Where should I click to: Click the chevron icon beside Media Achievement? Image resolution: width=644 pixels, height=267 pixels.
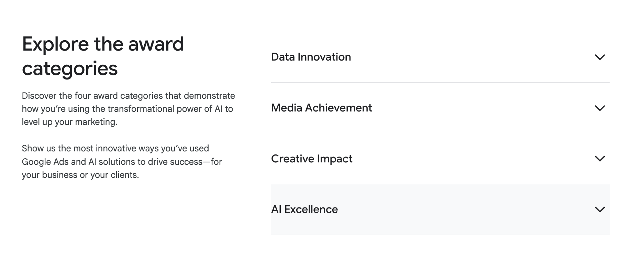(x=600, y=108)
